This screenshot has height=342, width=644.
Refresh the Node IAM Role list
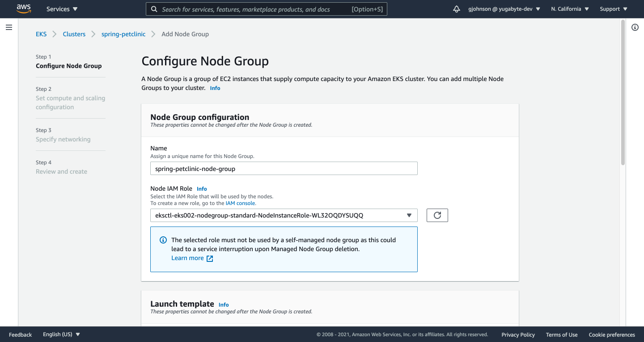437,215
